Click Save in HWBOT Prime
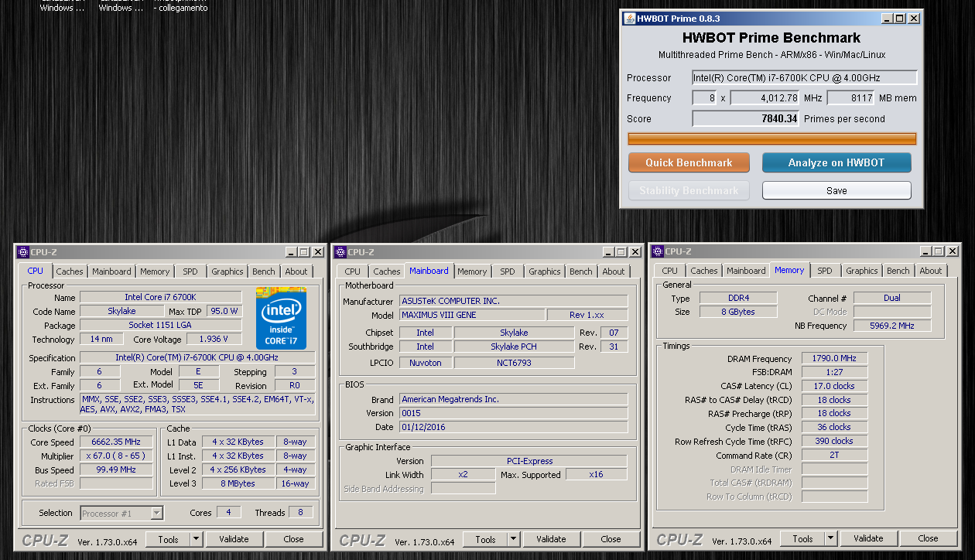Viewport: 975px width, 560px height. coord(836,190)
